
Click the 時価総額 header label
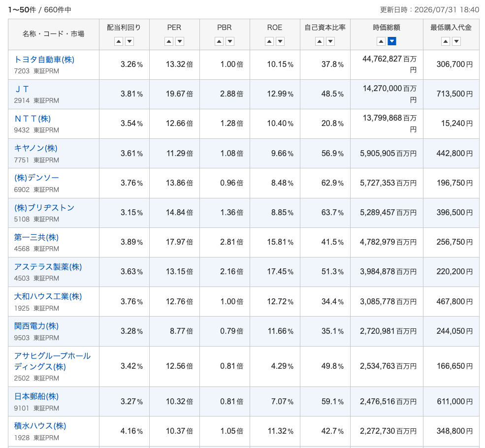[387, 28]
